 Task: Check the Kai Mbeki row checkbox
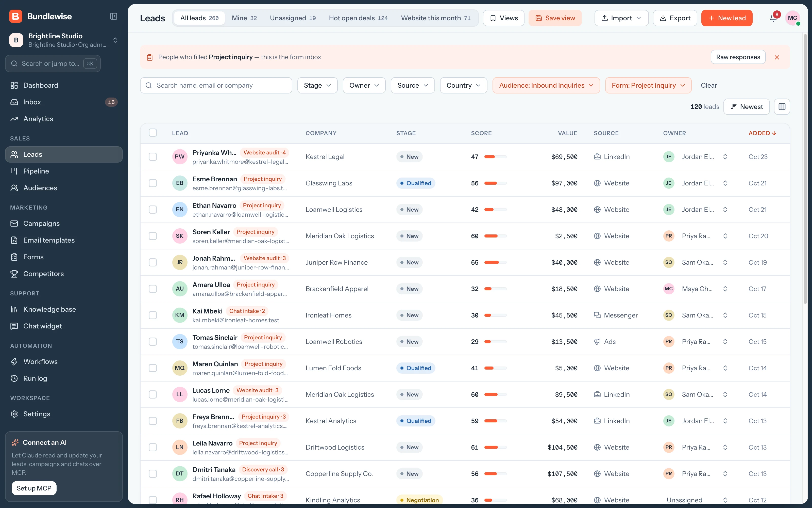[x=153, y=315]
